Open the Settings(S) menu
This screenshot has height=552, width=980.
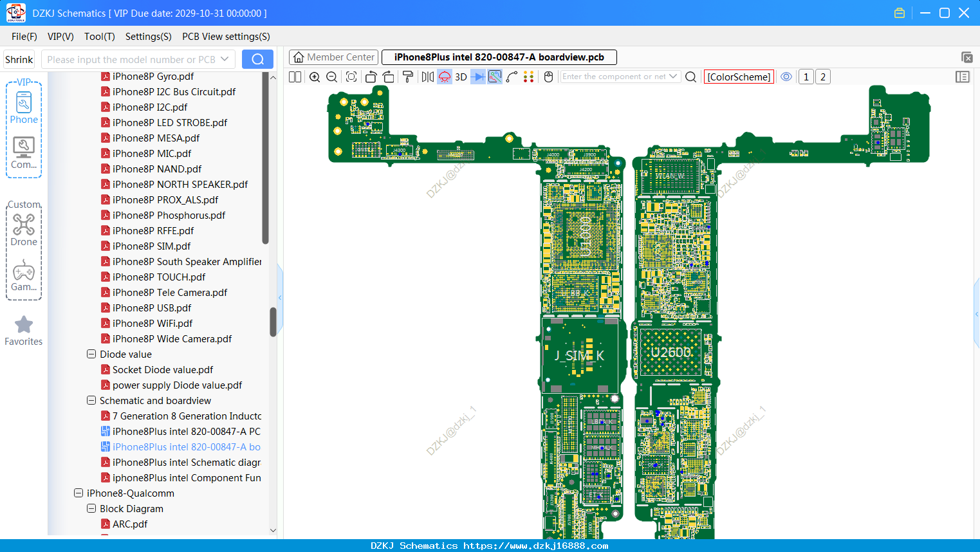click(x=149, y=37)
